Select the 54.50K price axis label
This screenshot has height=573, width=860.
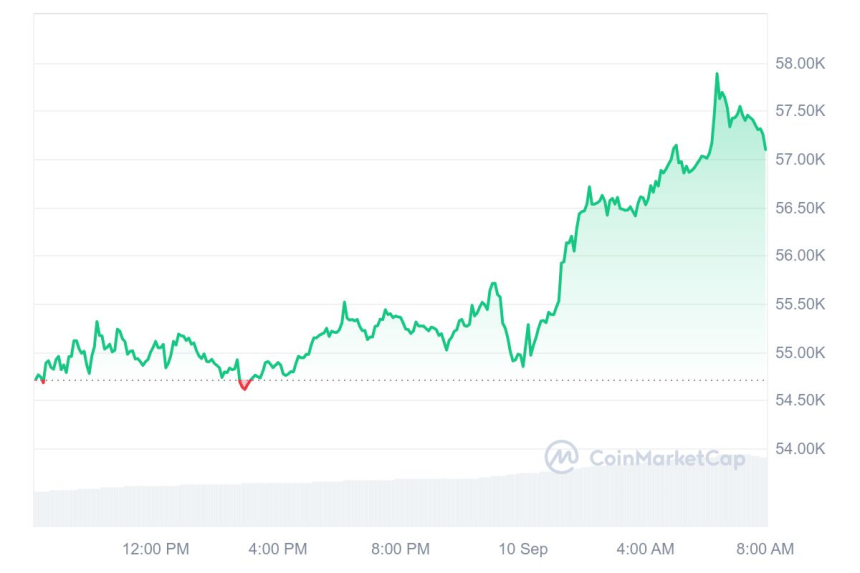tap(800, 400)
